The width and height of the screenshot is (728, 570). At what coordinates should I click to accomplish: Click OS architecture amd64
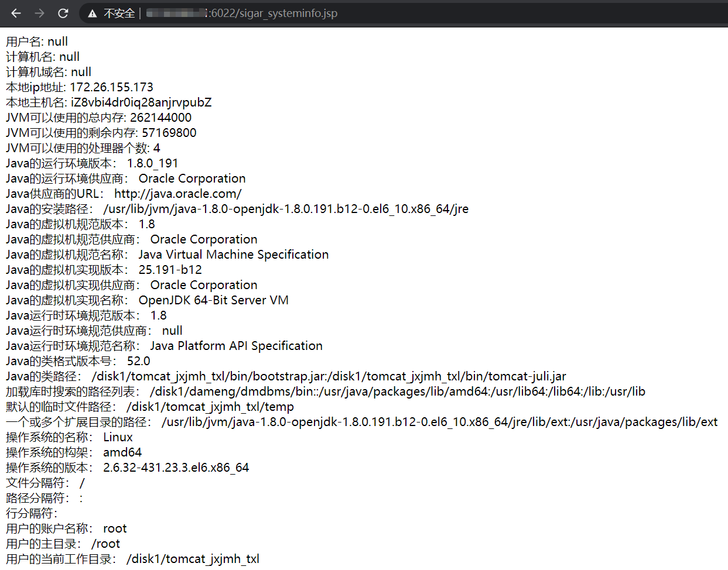(122, 452)
